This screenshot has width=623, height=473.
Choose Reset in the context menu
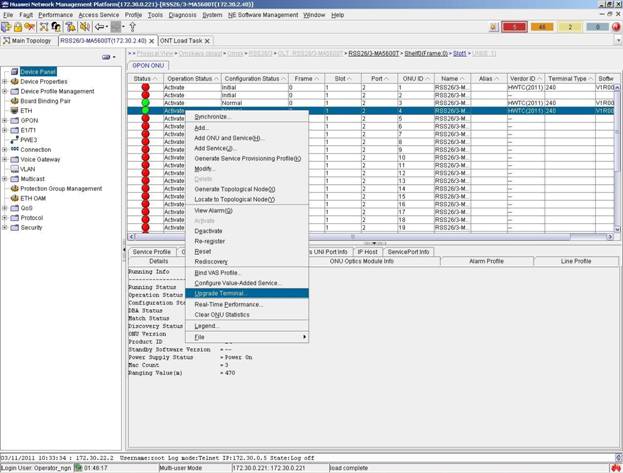247,252
